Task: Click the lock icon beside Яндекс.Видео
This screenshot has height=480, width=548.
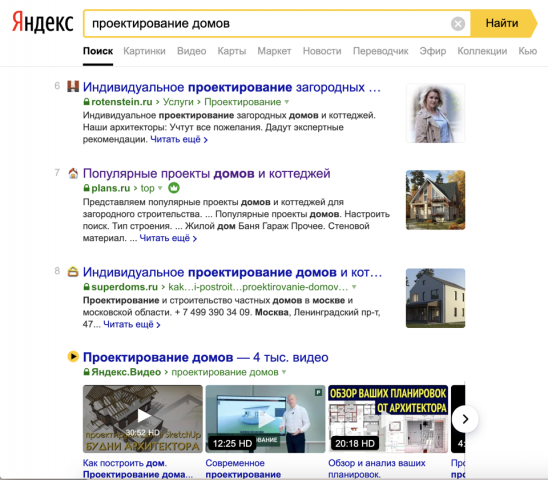Action: coord(86,372)
